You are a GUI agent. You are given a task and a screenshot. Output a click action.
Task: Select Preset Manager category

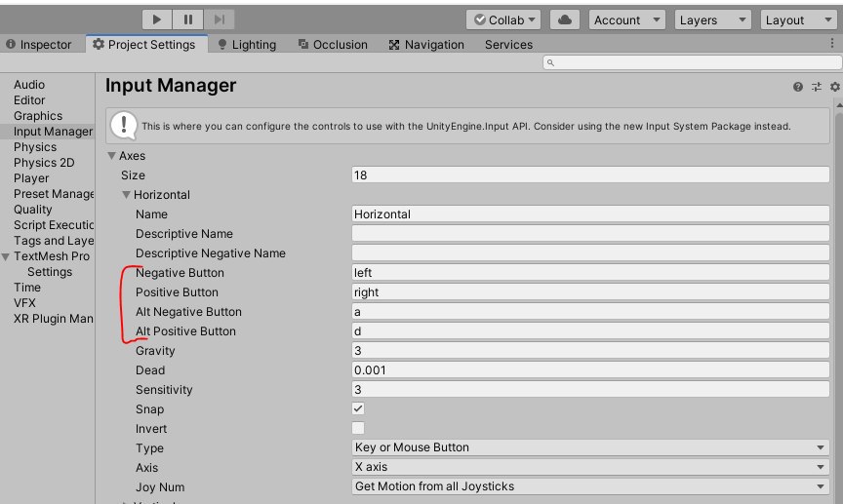(x=54, y=194)
